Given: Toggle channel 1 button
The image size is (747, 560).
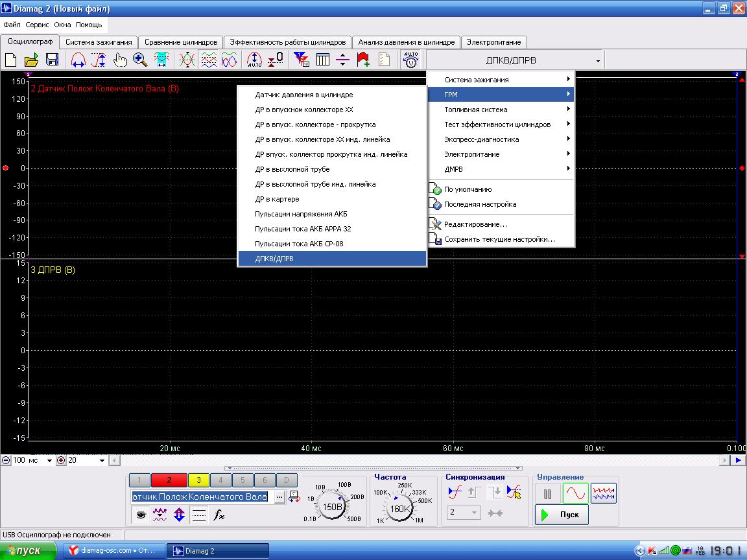Looking at the screenshot, I should pos(139,480).
